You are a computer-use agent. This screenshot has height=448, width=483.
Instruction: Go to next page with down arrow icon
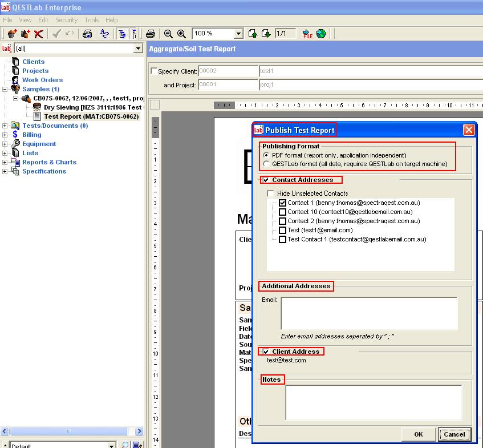coord(265,34)
